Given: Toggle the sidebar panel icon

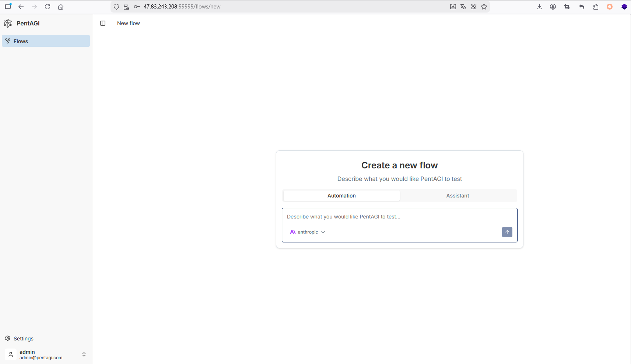Looking at the screenshot, I should tap(103, 23).
